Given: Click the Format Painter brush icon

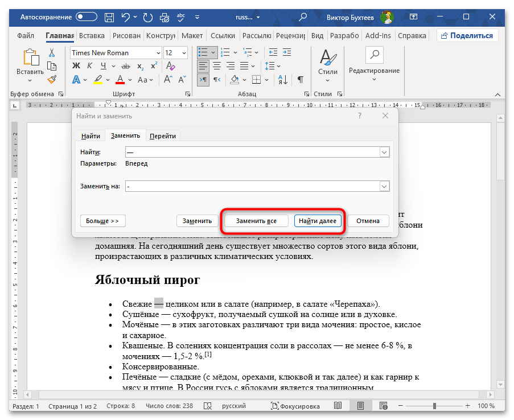Looking at the screenshot, I should pos(52,80).
